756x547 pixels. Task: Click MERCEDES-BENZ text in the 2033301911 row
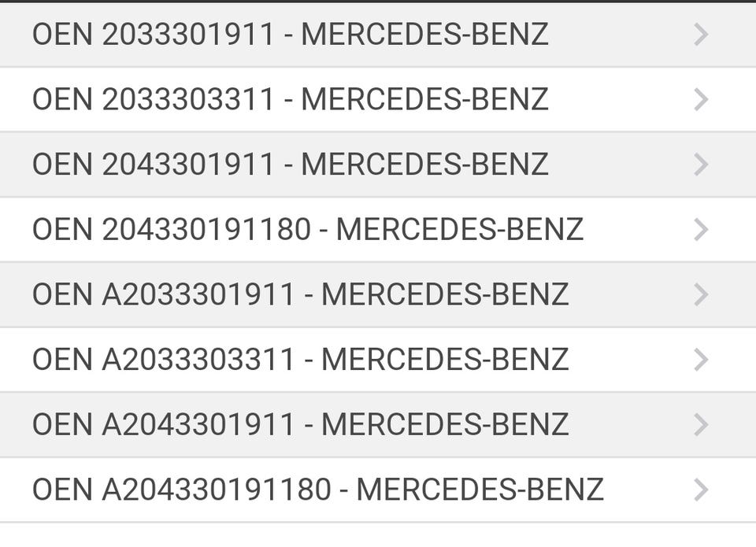coord(424,35)
